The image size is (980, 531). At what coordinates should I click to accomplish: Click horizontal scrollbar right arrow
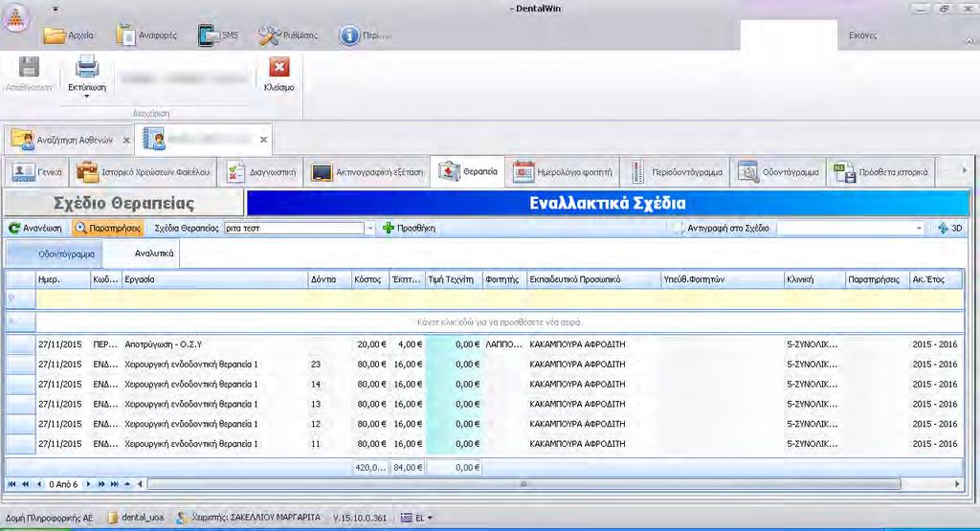pyautogui.click(x=957, y=484)
